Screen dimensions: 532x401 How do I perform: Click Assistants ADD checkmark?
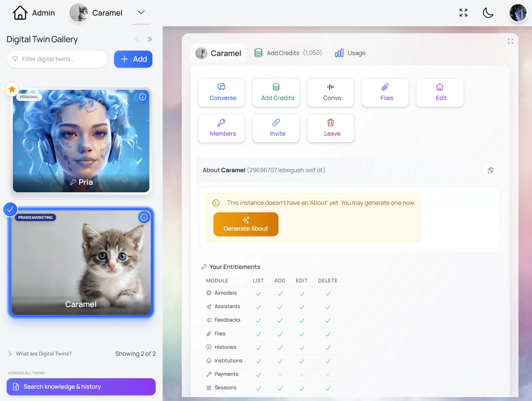pyautogui.click(x=280, y=307)
